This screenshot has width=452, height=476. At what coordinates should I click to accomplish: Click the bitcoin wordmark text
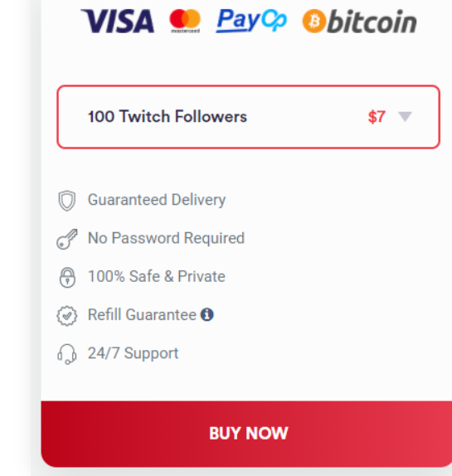[372, 22]
